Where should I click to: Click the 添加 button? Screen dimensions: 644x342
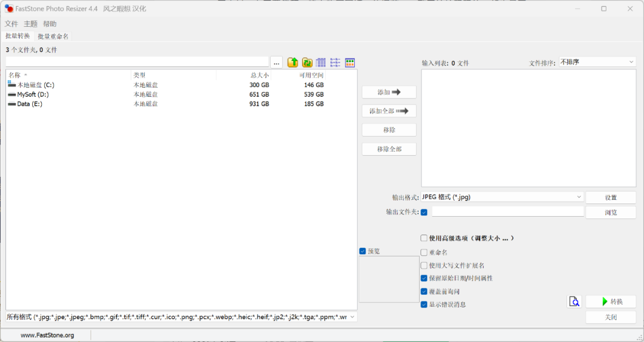click(389, 92)
